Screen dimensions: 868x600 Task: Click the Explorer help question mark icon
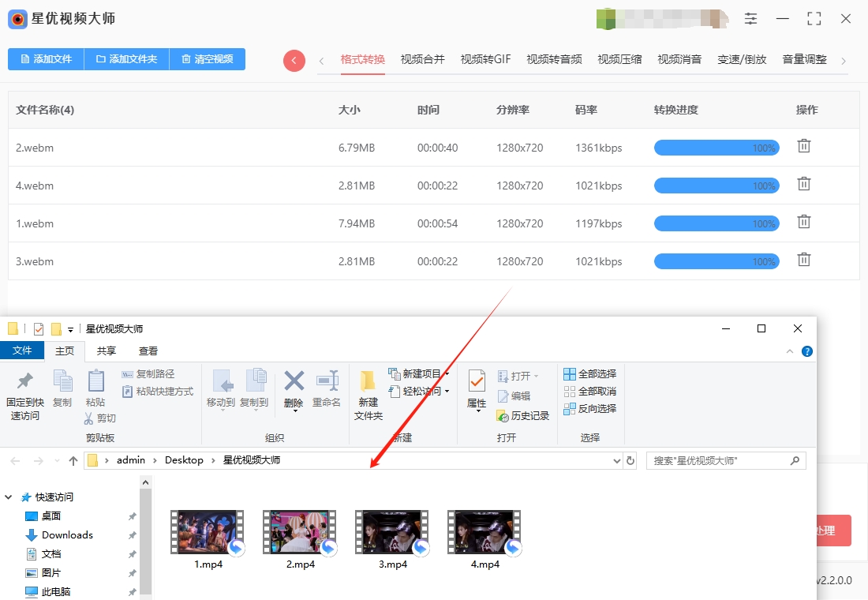coord(807,351)
